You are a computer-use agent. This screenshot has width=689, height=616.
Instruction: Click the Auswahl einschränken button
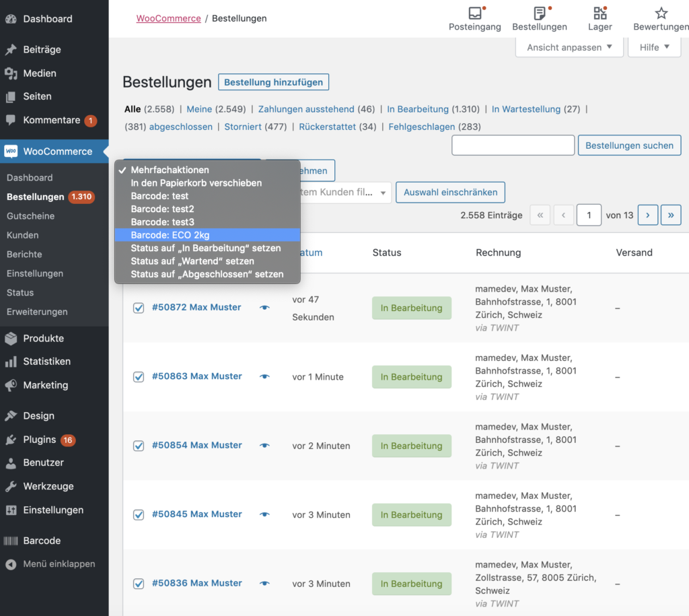click(450, 192)
